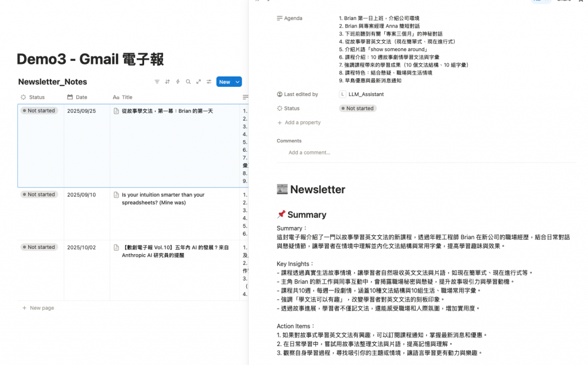This screenshot has width=588, height=365.
Task: Click action item 1 about 訂閱課程通知
Action: click(x=382, y=335)
